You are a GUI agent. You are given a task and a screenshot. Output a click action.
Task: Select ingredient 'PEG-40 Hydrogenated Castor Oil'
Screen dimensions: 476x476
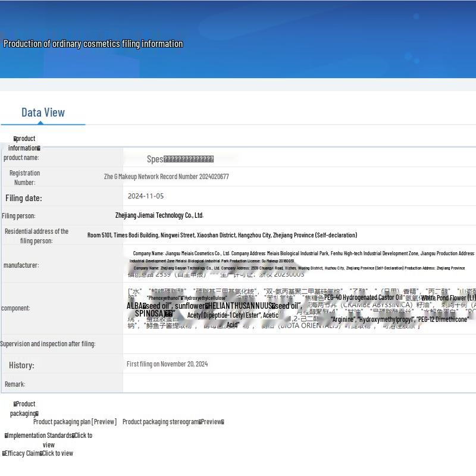[364, 297]
